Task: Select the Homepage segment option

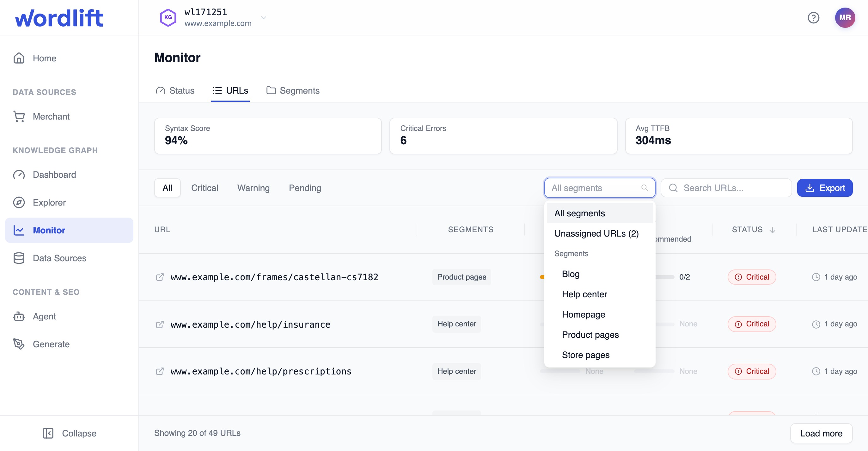Action: [x=599, y=314]
